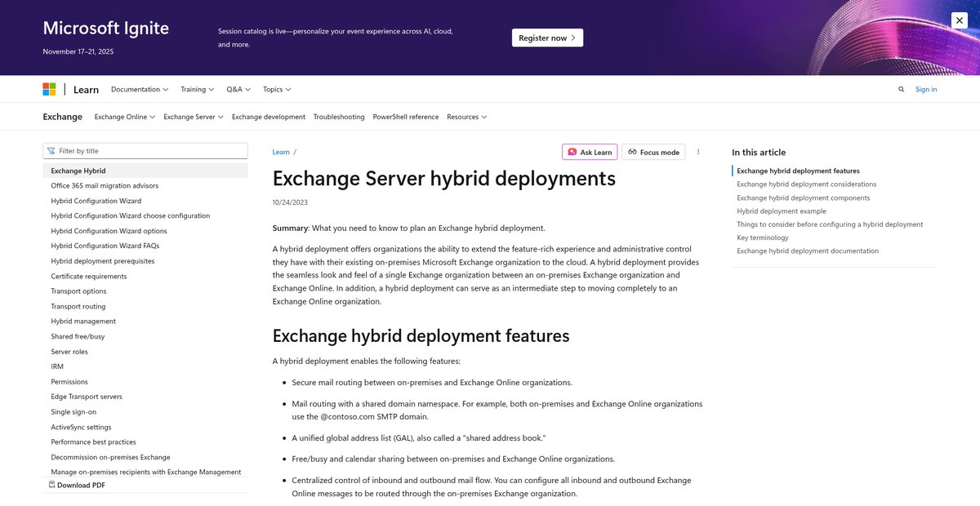The height and width of the screenshot is (506, 980).
Task: Click the Download PDF icon
Action: [x=52, y=485]
